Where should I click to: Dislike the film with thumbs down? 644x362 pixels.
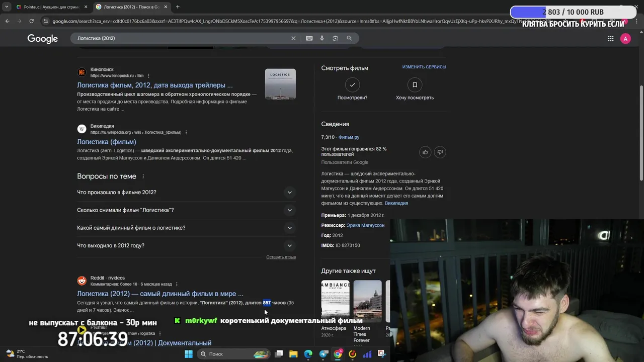click(x=440, y=152)
